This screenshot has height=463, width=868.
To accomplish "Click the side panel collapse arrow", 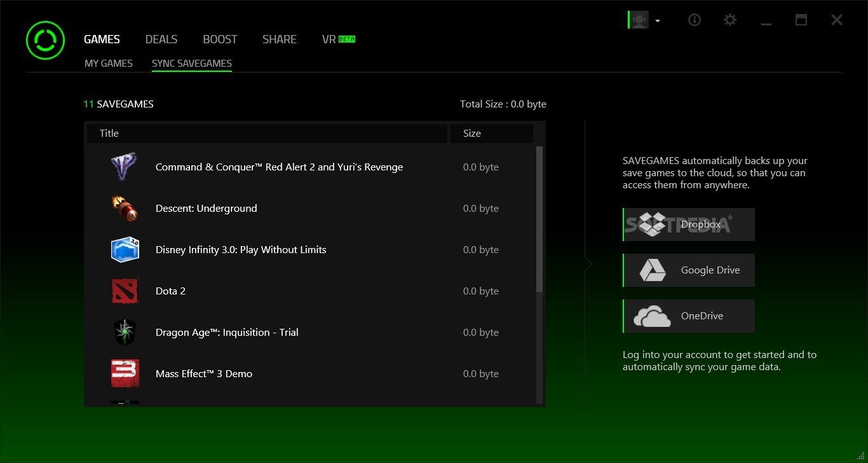I will pos(588,264).
